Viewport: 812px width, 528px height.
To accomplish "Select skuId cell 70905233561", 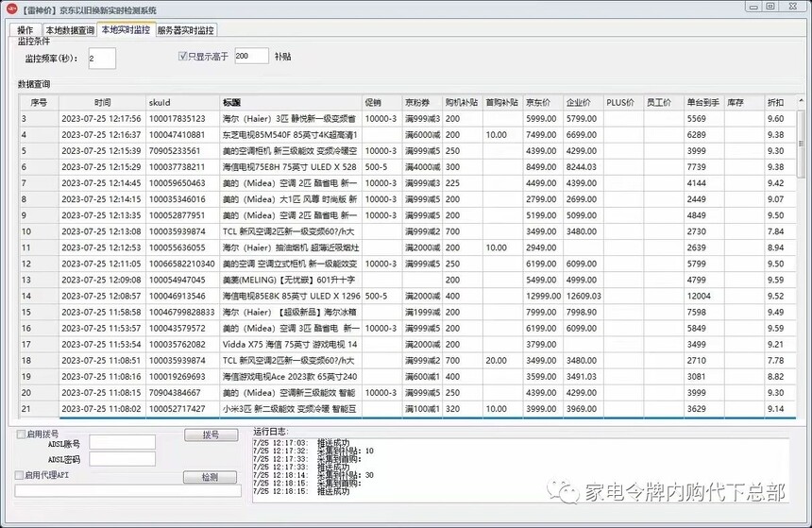I will tap(182, 151).
